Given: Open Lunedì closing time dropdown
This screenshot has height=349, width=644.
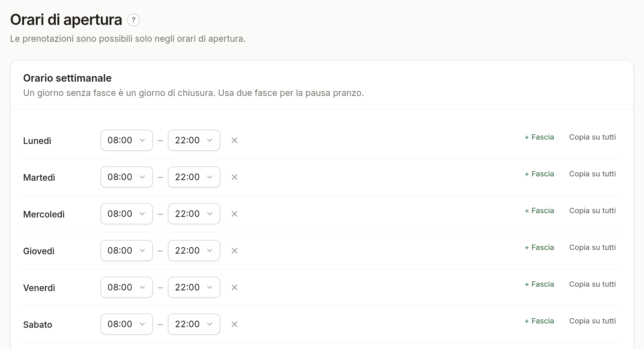Looking at the screenshot, I should (x=194, y=140).
